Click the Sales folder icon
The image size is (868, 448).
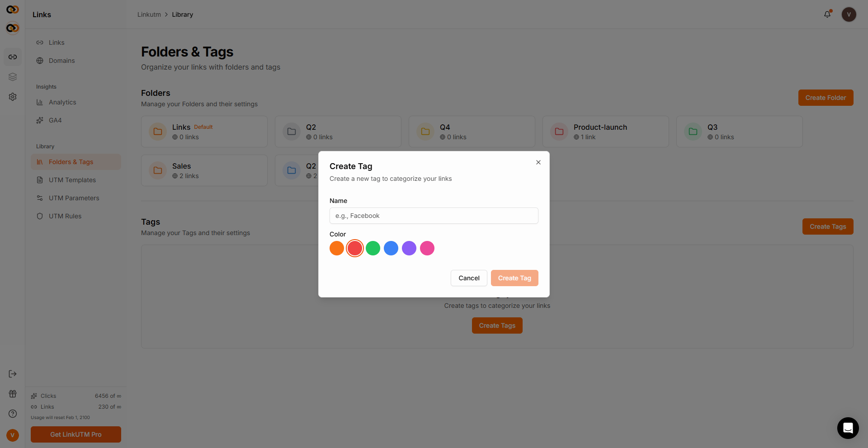pyautogui.click(x=158, y=170)
